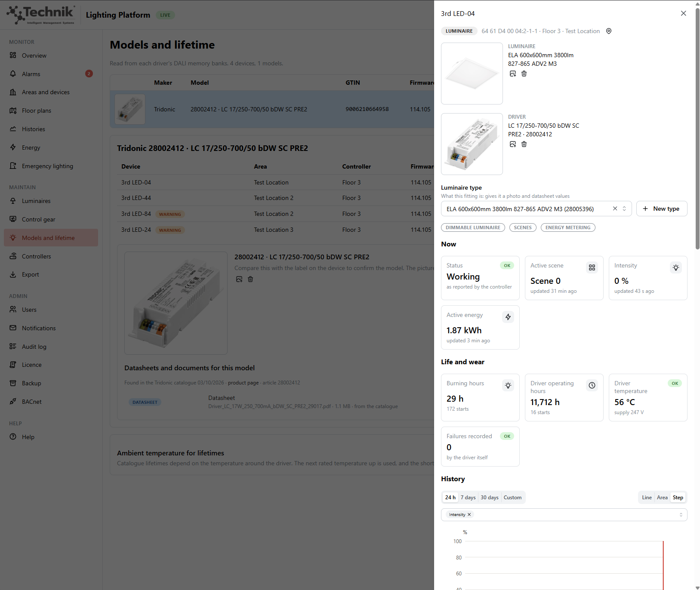
Task: Select the 24 h history range
Action: coord(450,498)
